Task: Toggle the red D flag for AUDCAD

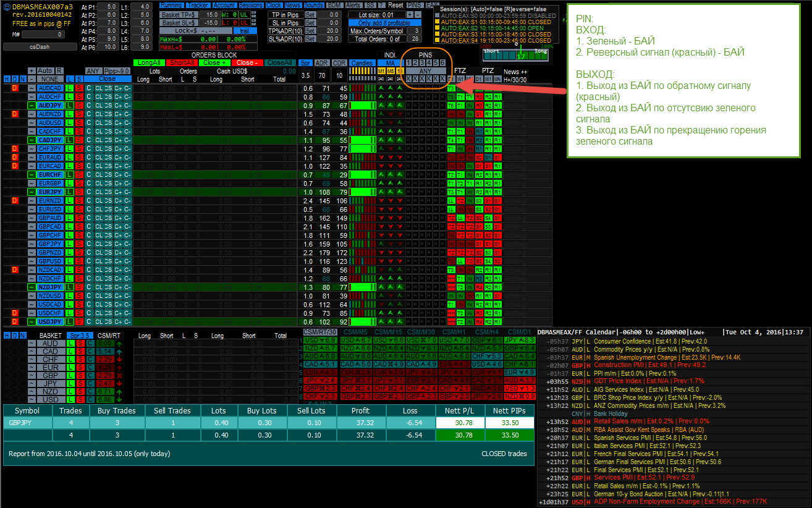Action: (x=15, y=88)
